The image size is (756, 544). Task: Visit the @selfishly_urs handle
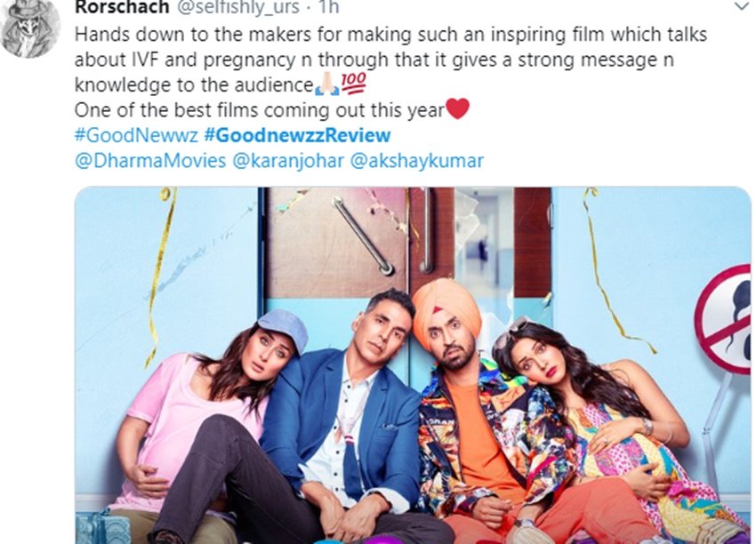tap(237, 7)
